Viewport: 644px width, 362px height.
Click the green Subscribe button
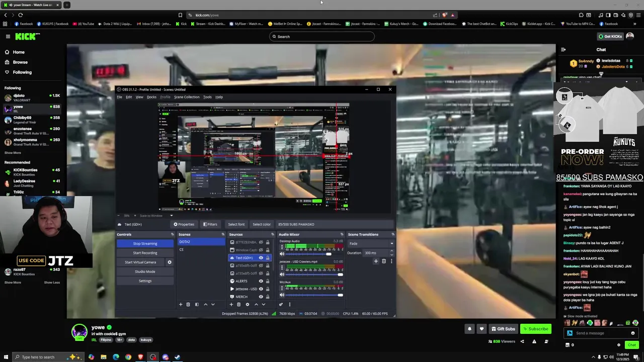[536, 329]
